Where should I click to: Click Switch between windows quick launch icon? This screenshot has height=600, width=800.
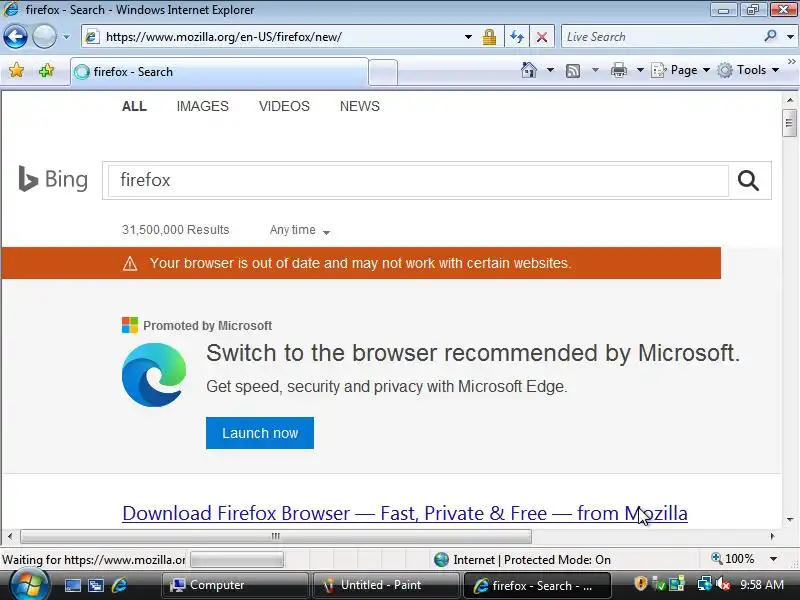(95, 585)
